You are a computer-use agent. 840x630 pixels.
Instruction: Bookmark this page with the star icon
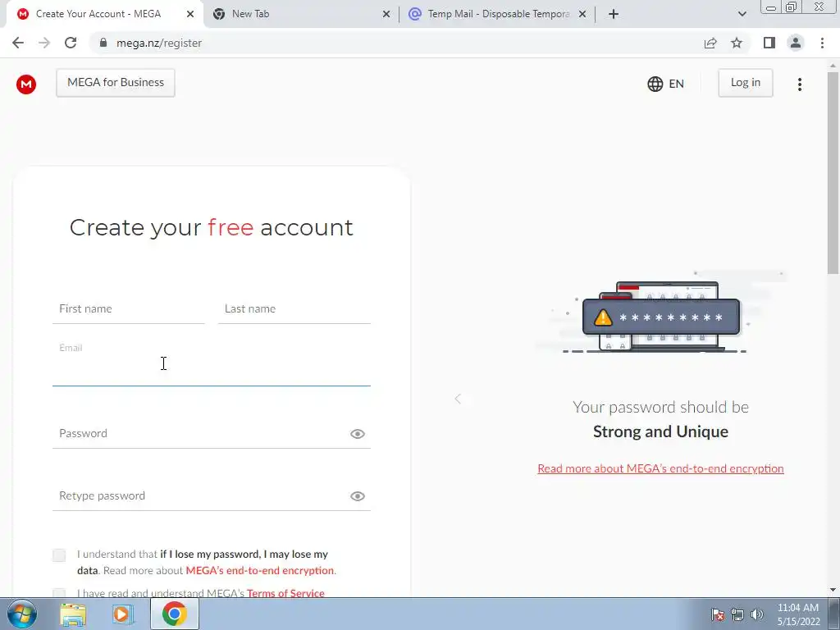(737, 43)
